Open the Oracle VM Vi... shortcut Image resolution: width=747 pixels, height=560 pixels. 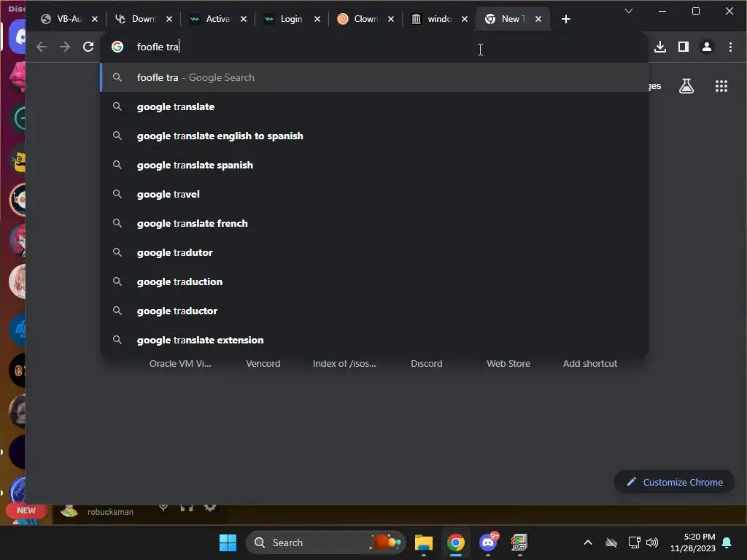[180, 363]
